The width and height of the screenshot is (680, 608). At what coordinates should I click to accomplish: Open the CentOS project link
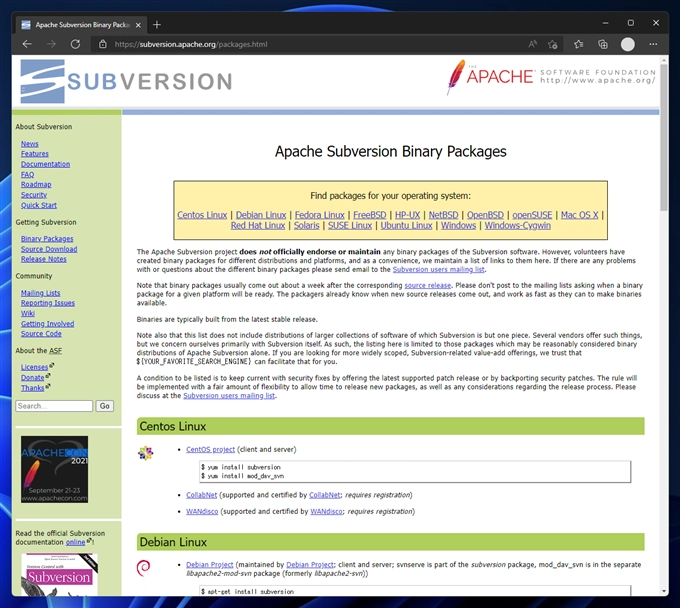click(x=210, y=450)
